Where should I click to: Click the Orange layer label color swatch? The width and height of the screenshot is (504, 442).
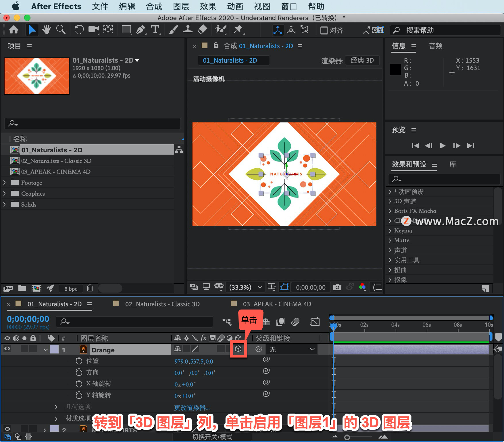tap(54, 349)
